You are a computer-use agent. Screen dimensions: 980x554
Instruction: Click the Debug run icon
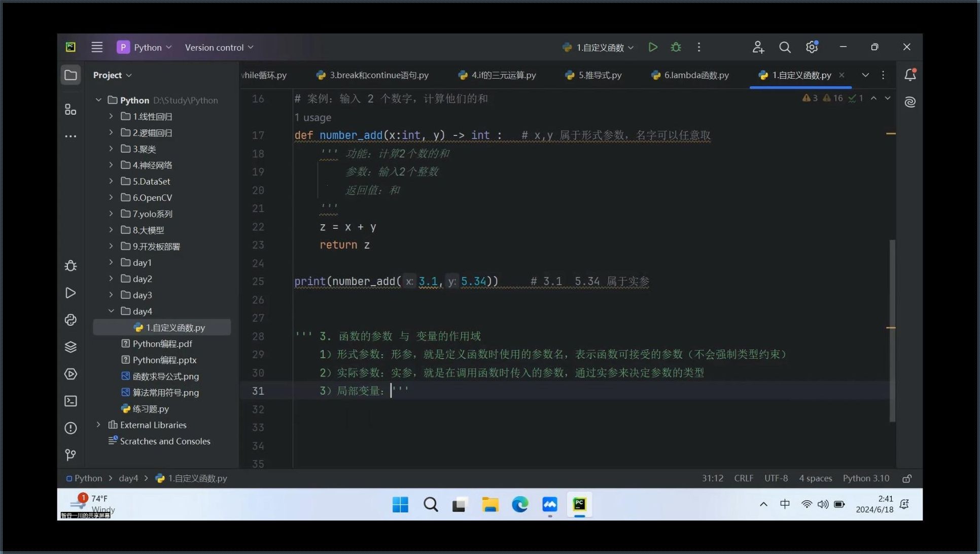click(675, 47)
